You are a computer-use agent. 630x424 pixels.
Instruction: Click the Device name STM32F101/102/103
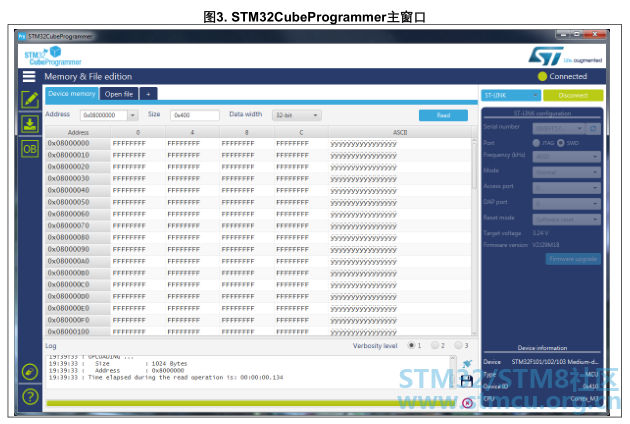(554, 362)
